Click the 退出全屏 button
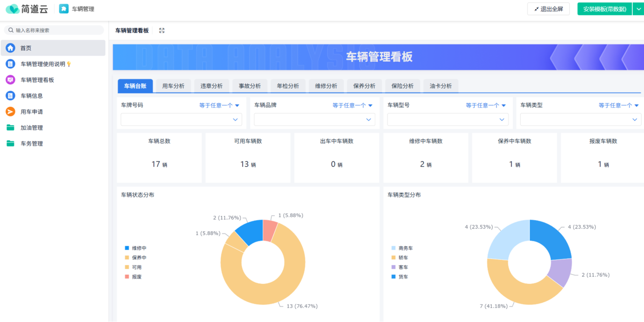Image resolution: width=644 pixels, height=322 pixels. [548, 9]
